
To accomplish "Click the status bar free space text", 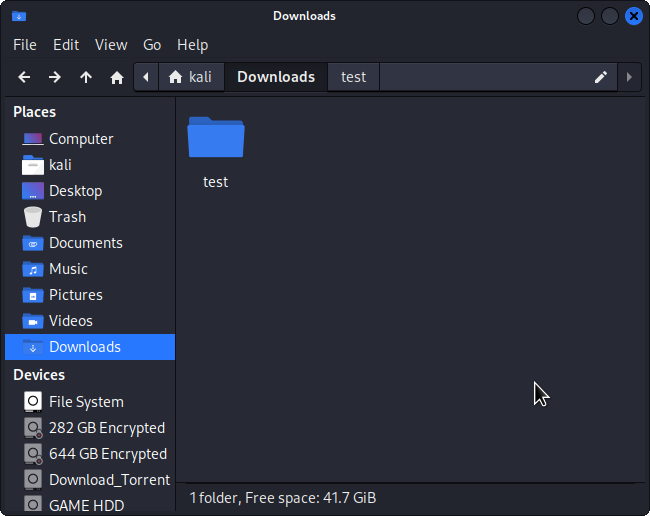I will click(x=283, y=498).
